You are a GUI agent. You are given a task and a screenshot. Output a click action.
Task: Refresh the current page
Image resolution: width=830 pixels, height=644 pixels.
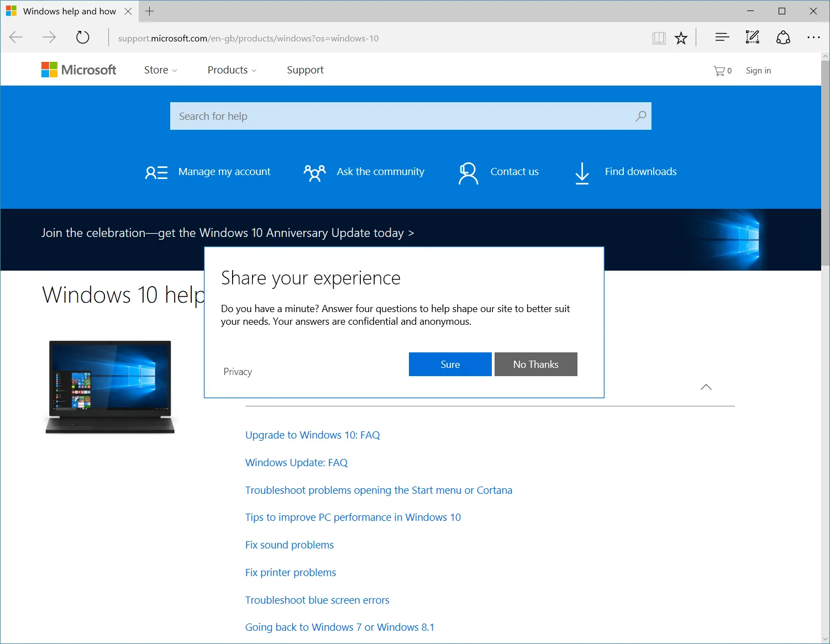(82, 38)
